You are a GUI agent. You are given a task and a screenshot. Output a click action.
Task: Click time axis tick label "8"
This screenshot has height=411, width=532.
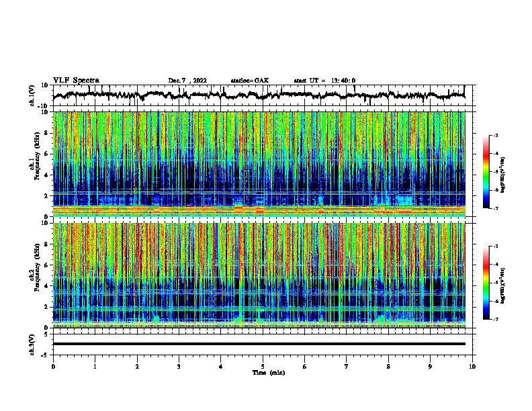(388, 367)
